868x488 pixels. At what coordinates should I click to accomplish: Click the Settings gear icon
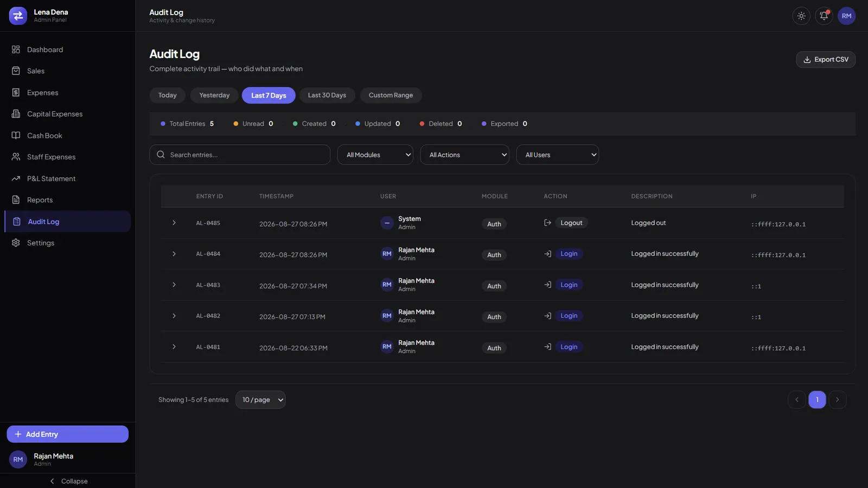[16, 243]
